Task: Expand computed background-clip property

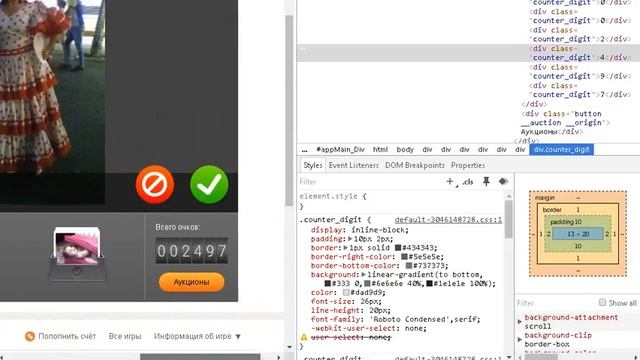Action: 520,340
